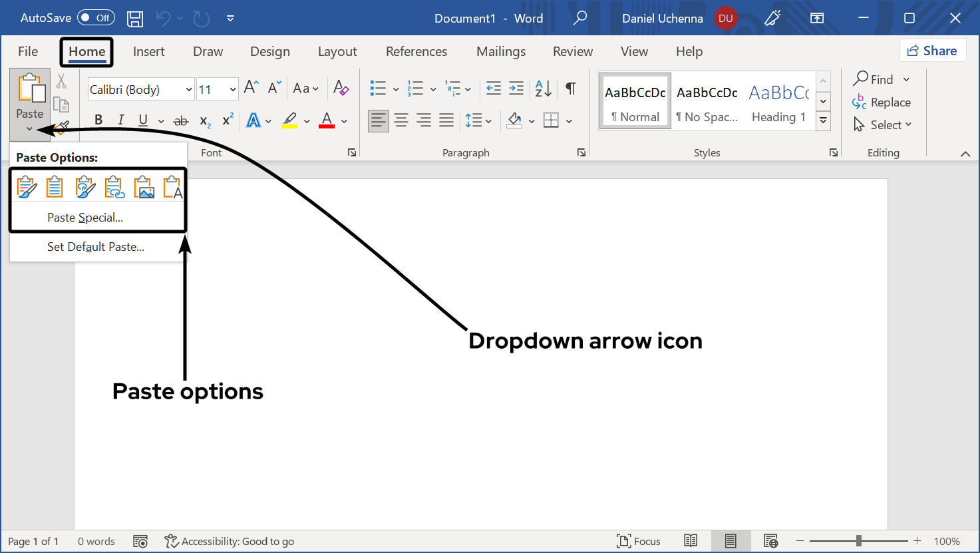Open the font size dropdown
This screenshot has width=980, height=553.
(234, 89)
